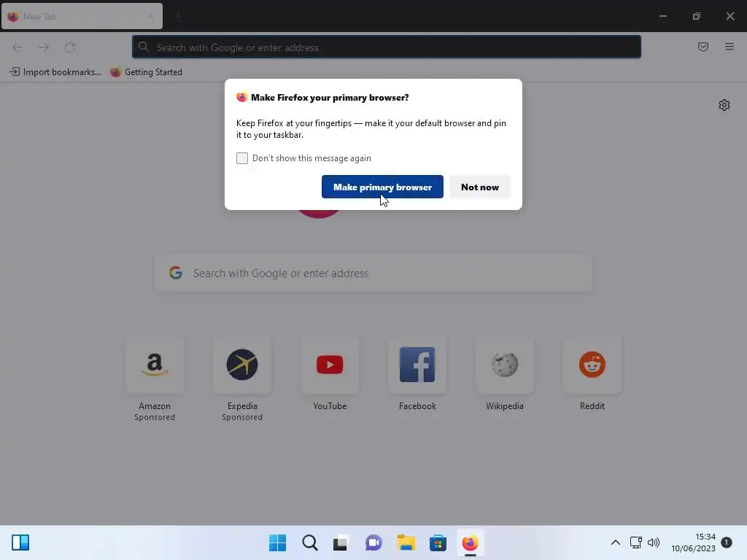Click the Google logo in the search box
Screen dimensions: 747x560
[x=176, y=273]
